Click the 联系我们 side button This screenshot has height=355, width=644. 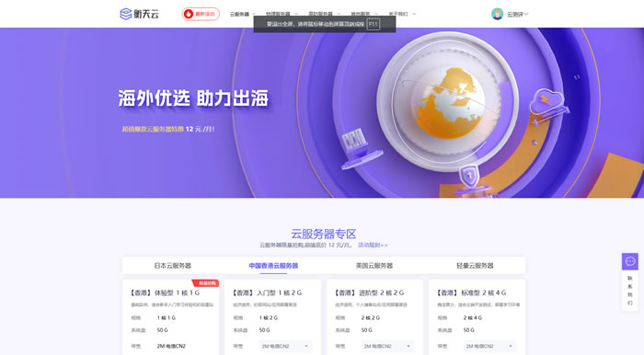coord(630,291)
